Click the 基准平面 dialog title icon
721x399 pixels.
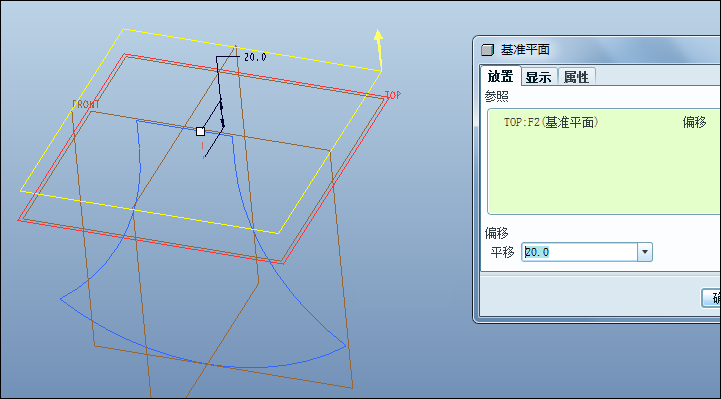(x=487, y=50)
